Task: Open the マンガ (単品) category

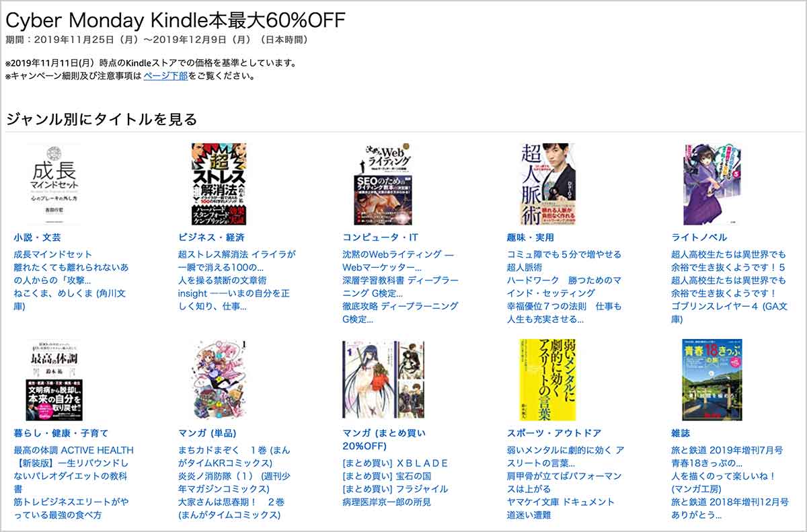Action: [x=207, y=433]
